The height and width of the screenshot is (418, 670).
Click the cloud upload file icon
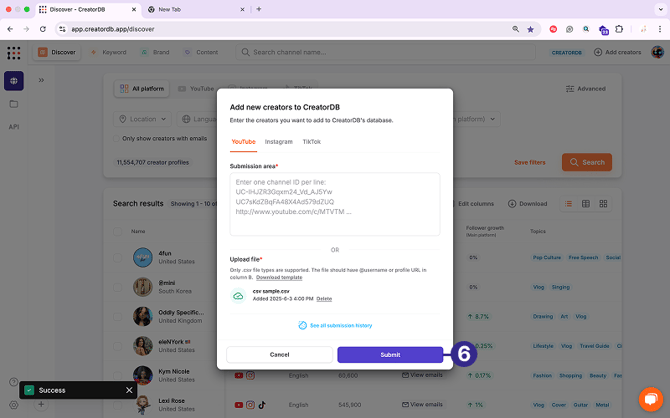tap(238, 295)
